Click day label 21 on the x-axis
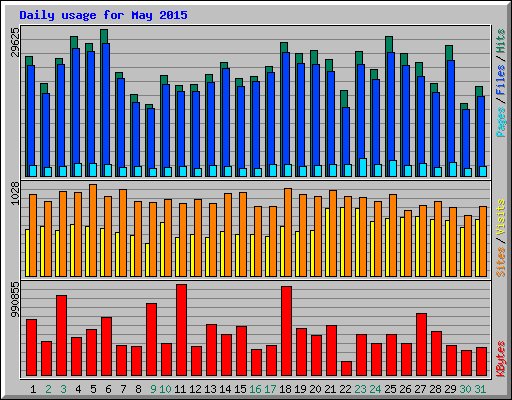The image size is (512, 400). 330,389
